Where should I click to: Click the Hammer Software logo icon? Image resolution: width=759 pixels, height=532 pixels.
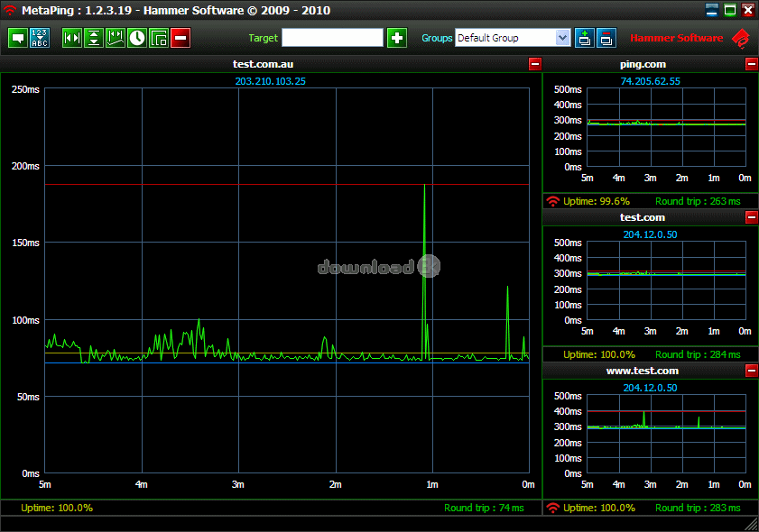click(x=741, y=39)
